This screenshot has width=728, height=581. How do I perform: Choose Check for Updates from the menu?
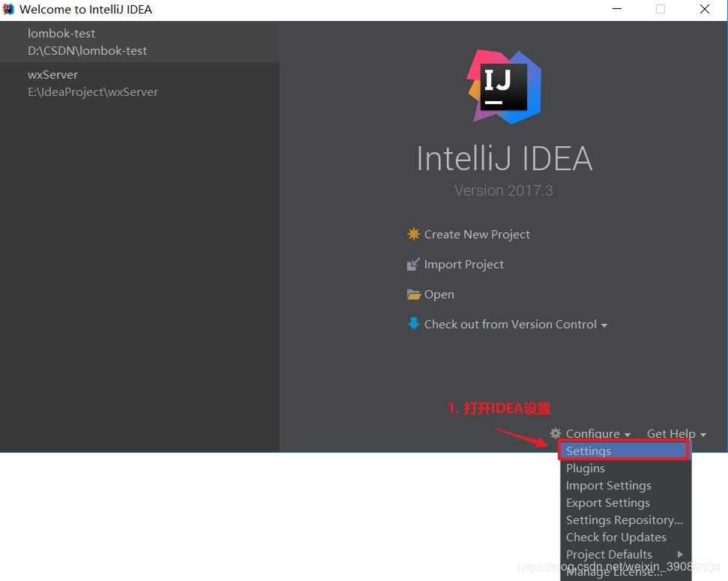point(616,537)
